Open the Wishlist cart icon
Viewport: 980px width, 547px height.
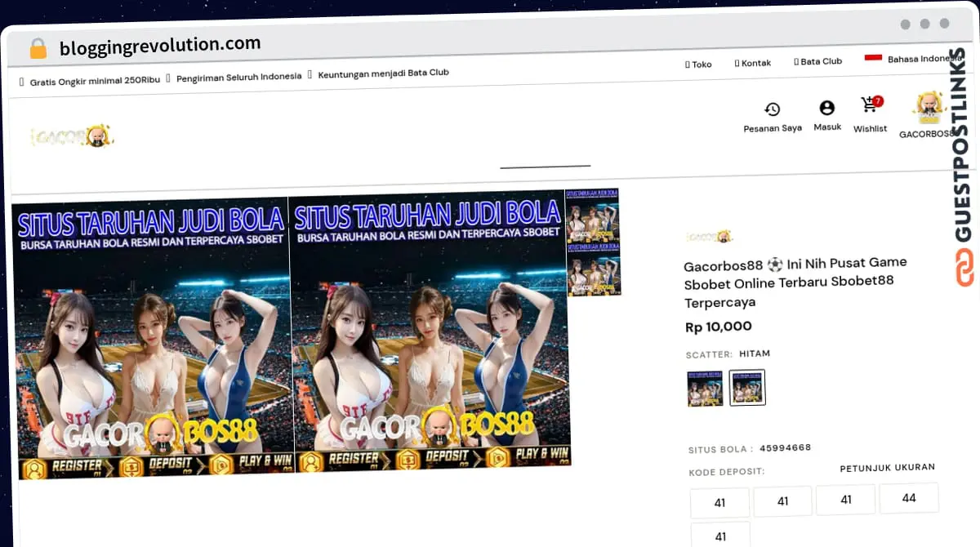[x=869, y=106]
